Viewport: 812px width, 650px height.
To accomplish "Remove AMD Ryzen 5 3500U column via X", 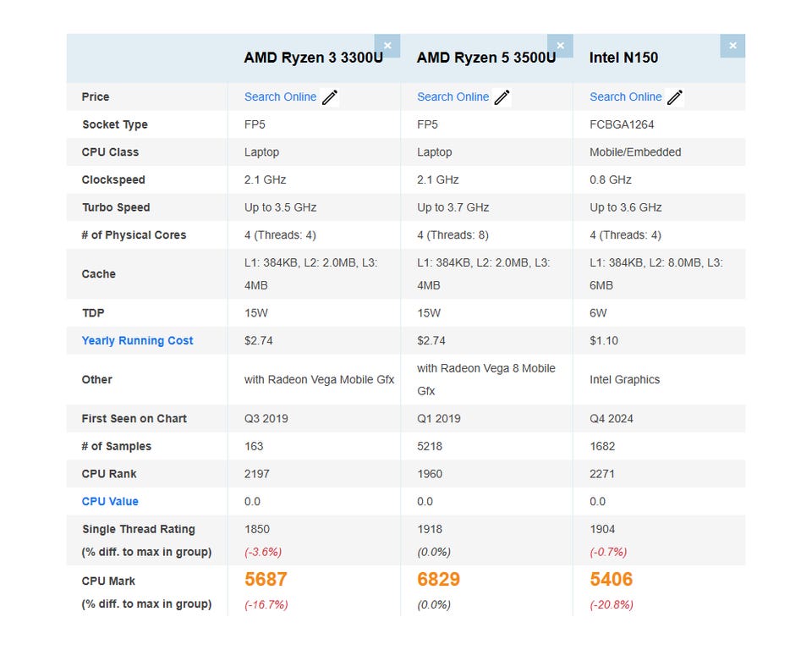I will coord(560,46).
